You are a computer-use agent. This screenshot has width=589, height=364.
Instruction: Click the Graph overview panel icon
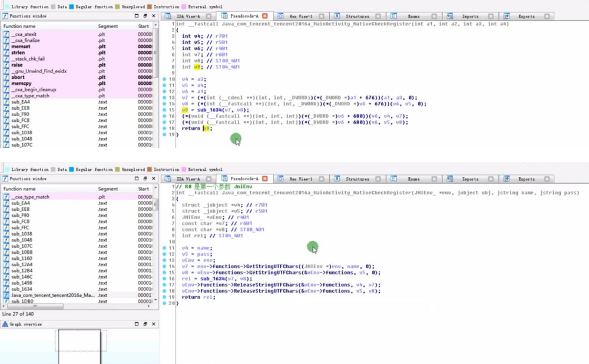point(5,324)
